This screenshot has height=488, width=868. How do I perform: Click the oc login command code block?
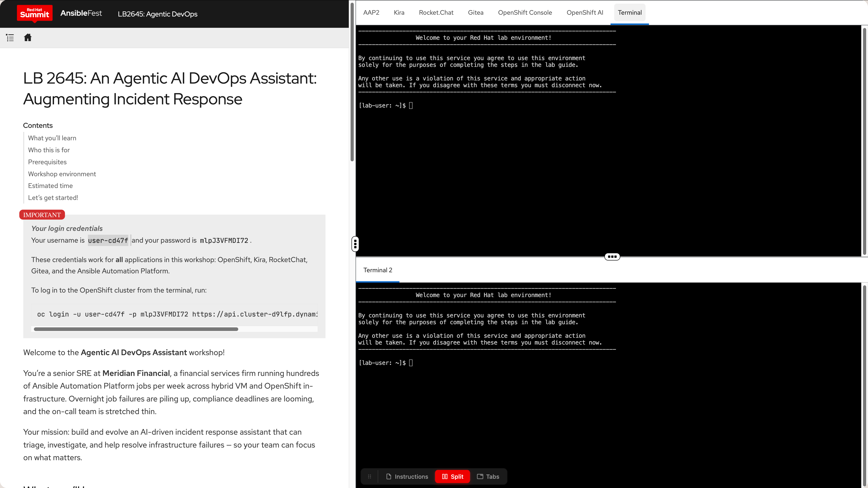click(x=174, y=314)
